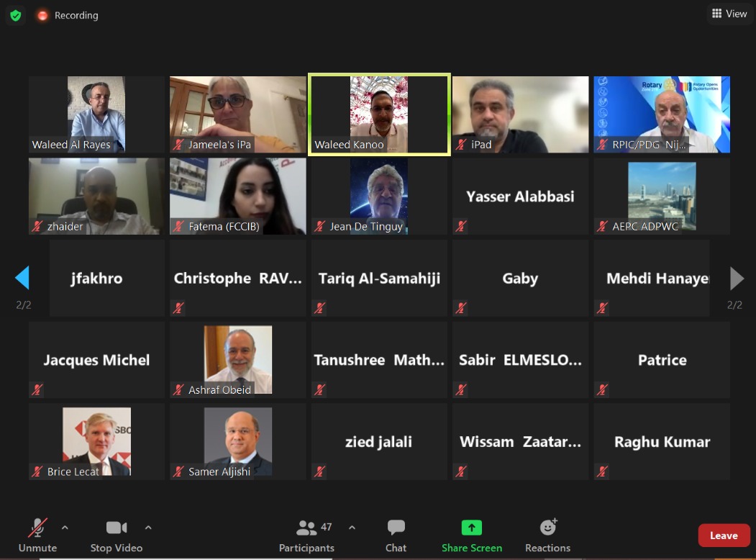Expand audio options arrow beside Unmute
Screen dimensions: 756x560
pyautogui.click(x=65, y=528)
